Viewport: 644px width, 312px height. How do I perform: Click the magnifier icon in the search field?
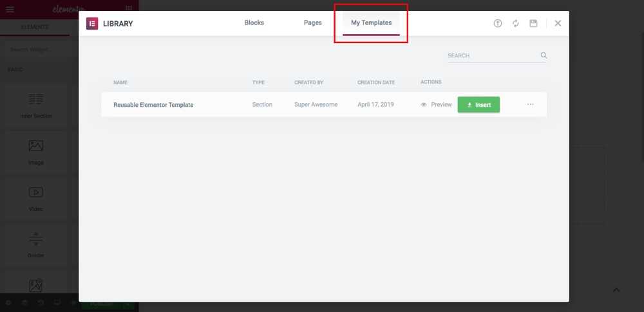[x=544, y=55]
